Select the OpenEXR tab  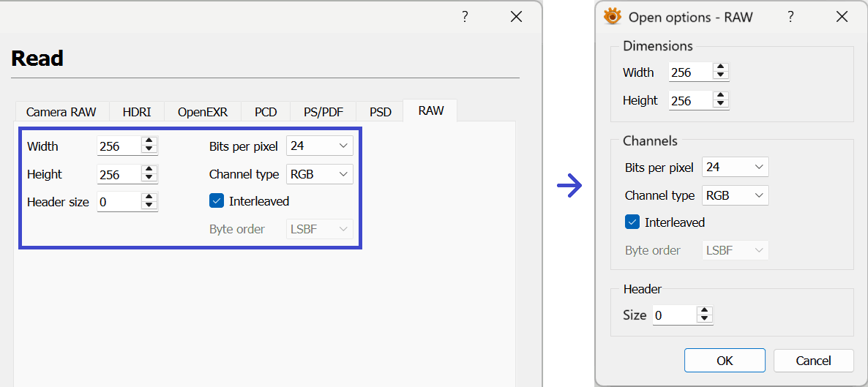[203, 112]
